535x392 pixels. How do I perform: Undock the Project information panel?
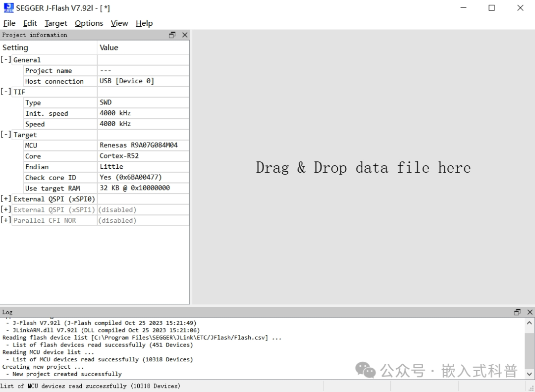coord(172,35)
